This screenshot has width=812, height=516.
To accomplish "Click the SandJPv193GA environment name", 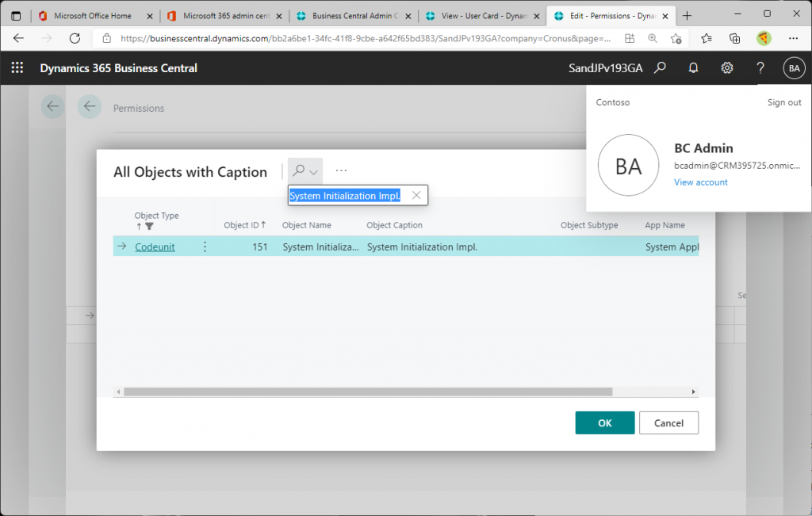I will [x=605, y=68].
